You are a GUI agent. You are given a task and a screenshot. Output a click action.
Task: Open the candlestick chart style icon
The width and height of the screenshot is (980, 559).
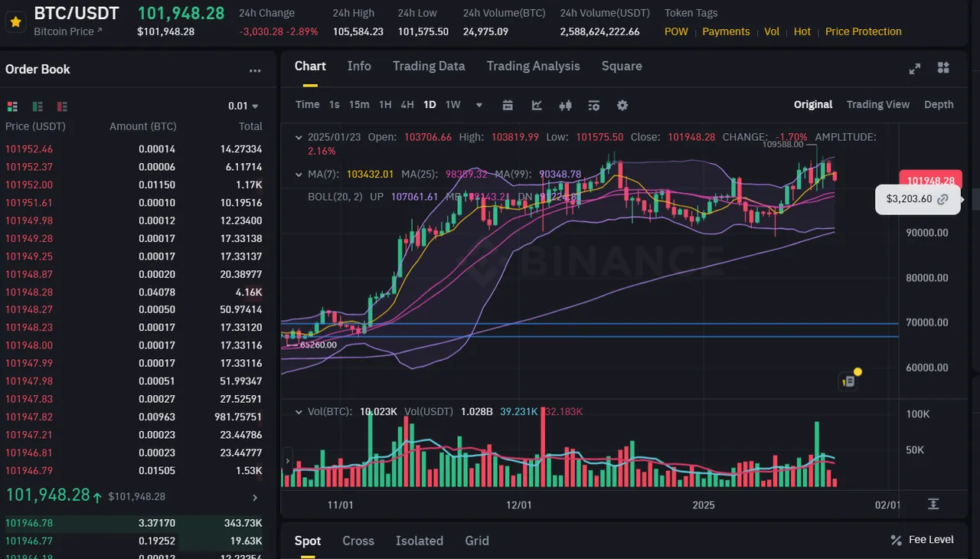point(566,106)
